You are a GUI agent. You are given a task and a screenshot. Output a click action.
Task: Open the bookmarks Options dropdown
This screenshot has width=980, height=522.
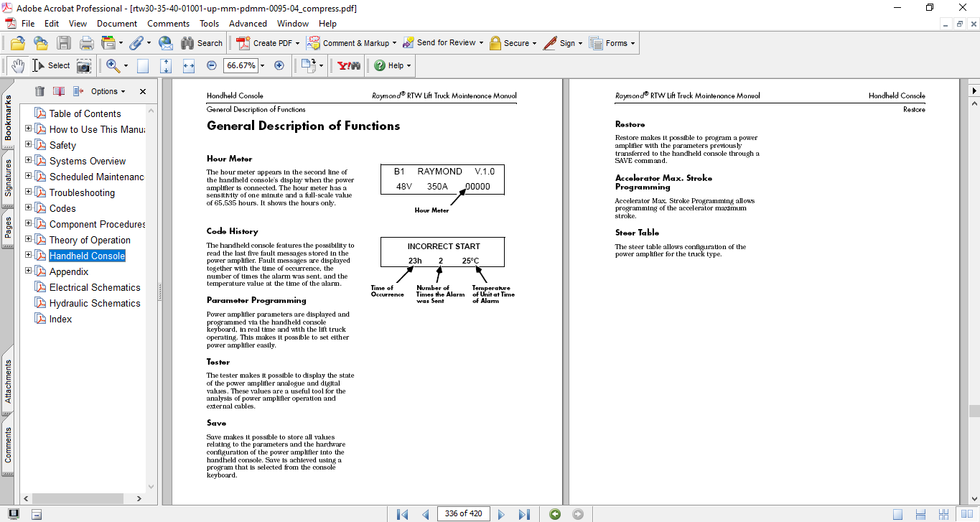coord(108,91)
